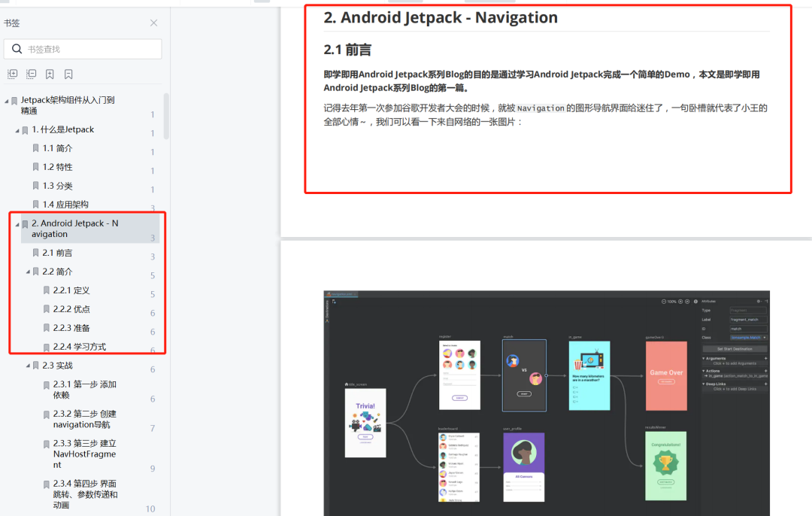Click heading 2. Android Jetpack - Navigation in document
The width and height of the screenshot is (812, 516).
click(x=441, y=17)
